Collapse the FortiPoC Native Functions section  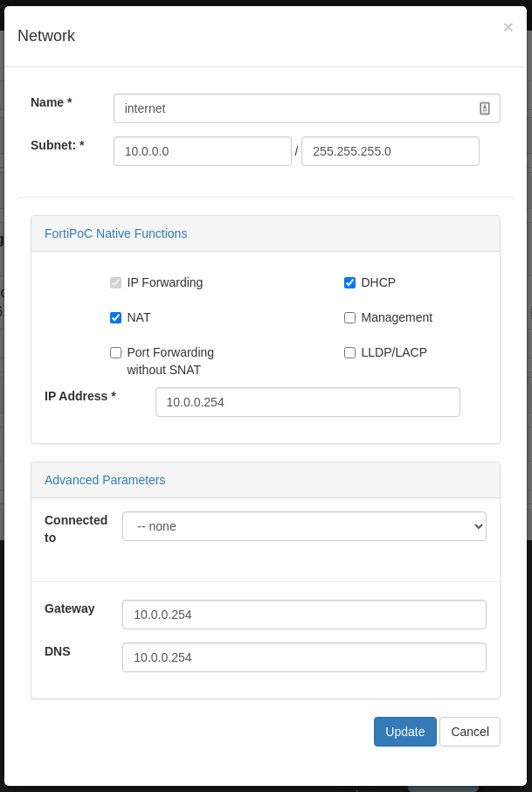coord(115,233)
